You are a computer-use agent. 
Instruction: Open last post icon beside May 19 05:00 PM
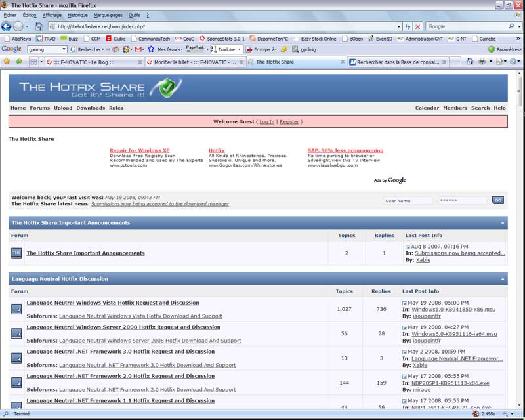pos(404,303)
